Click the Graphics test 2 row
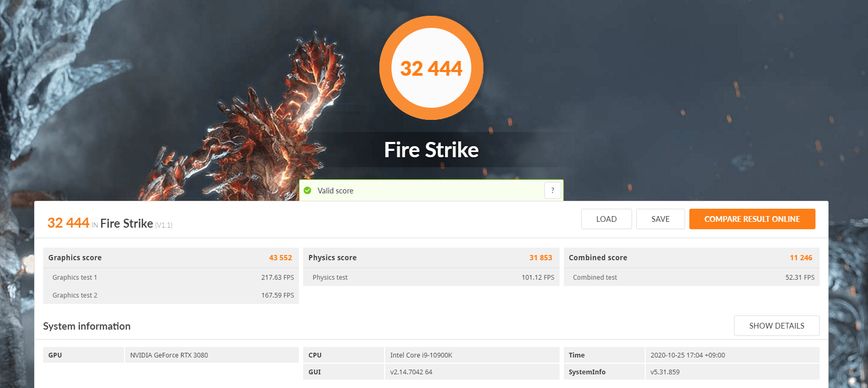The height and width of the screenshot is (388, 868). coord(171,295)
